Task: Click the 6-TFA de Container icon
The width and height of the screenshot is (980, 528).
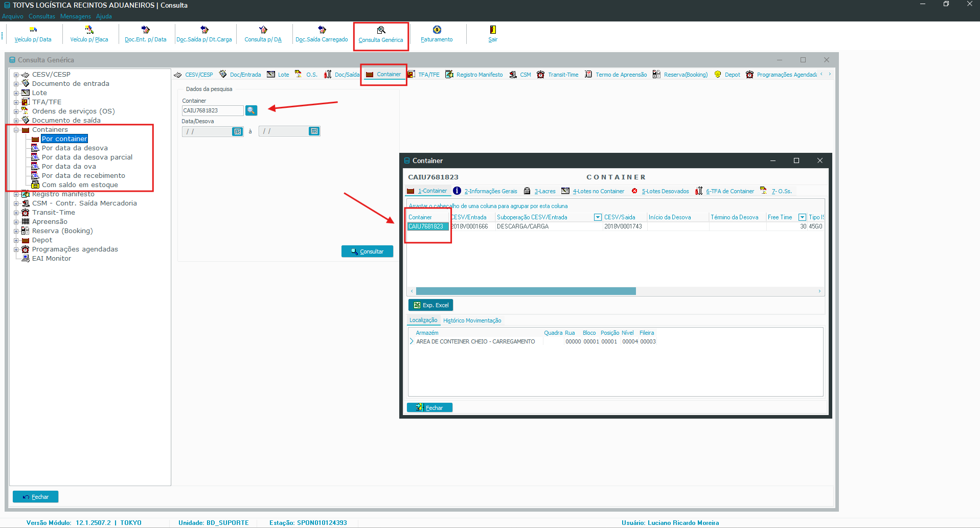Action: pyautogui.click(x=699, y=191)
